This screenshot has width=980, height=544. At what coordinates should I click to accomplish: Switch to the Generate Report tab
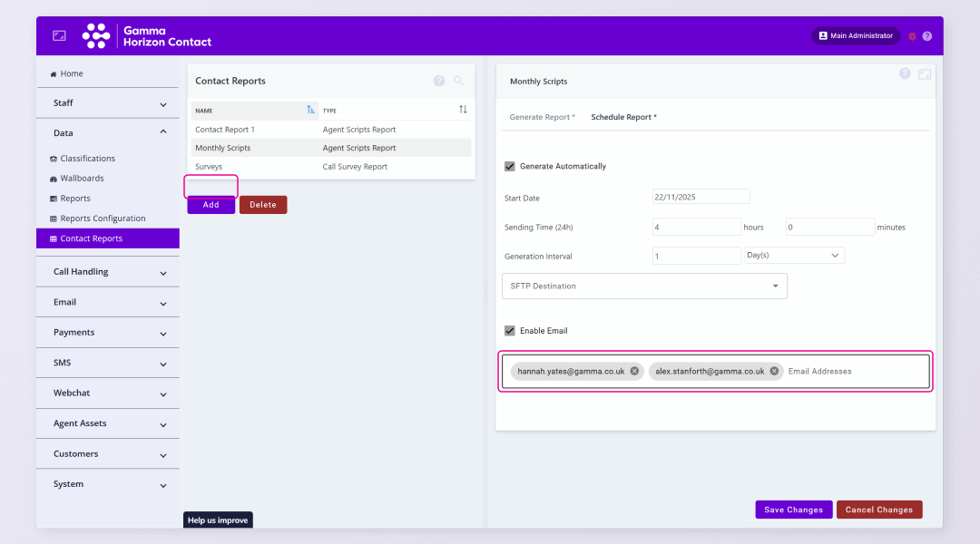[x=541, y=117]
